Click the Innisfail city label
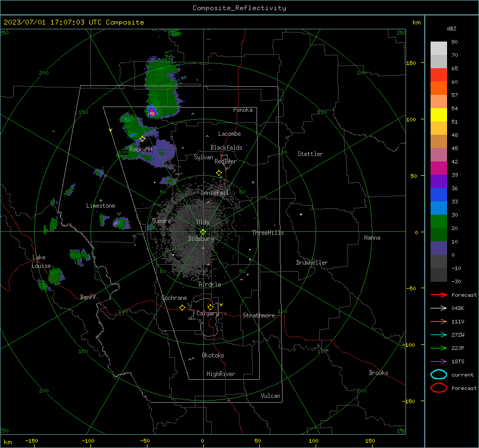The height and width of the screenshot is (448, 479). (x=214, y=193)
